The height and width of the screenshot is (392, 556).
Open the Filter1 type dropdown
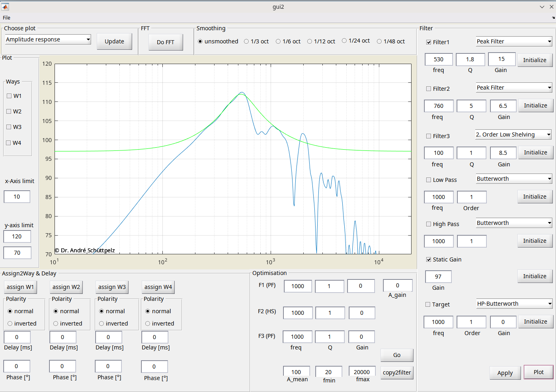[x=514, y=41]
